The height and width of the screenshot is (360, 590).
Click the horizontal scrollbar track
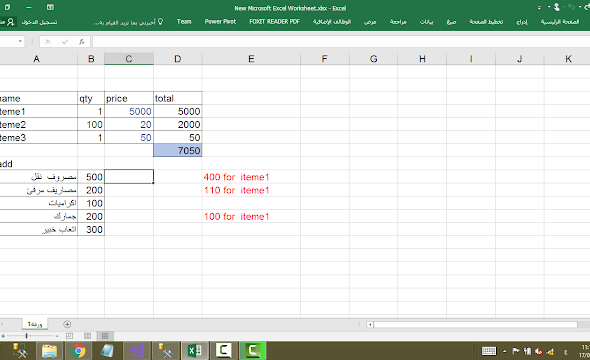click(x=476, y=324)
